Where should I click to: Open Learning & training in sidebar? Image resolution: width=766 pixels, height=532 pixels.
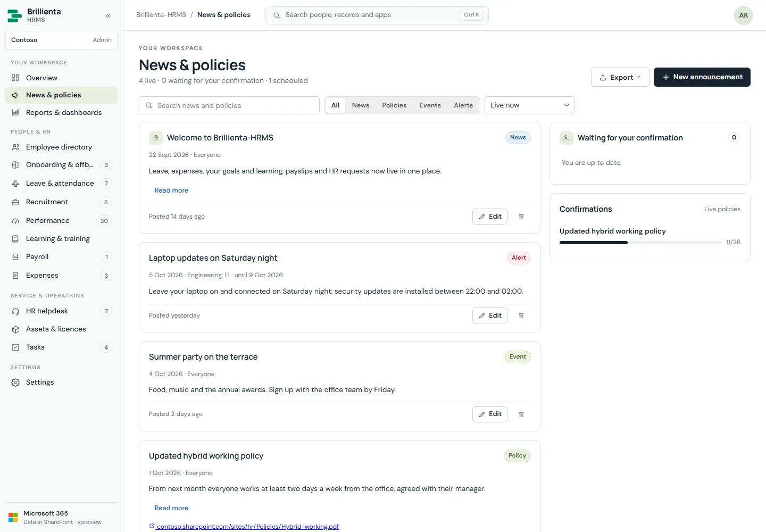[x=61, y=239]
